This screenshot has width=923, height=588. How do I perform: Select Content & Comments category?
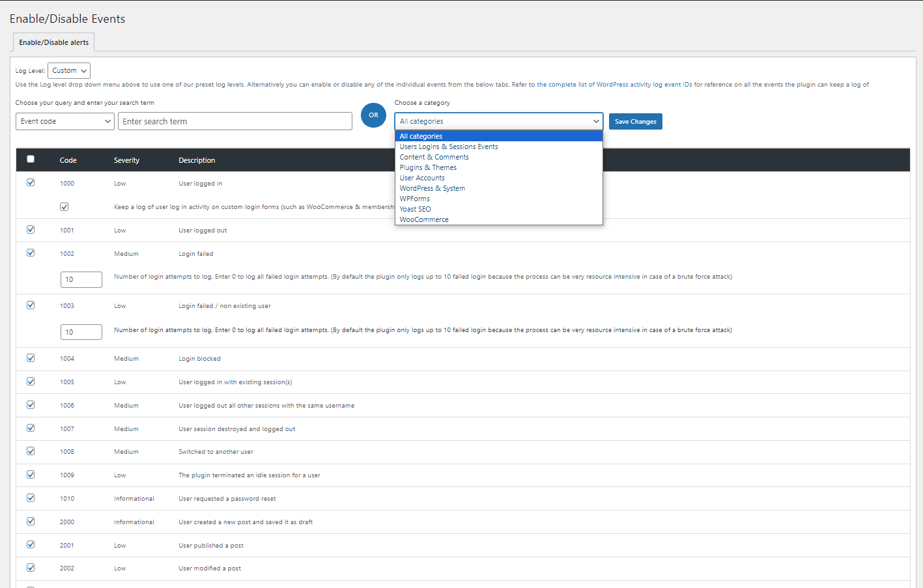pos(499,157)
